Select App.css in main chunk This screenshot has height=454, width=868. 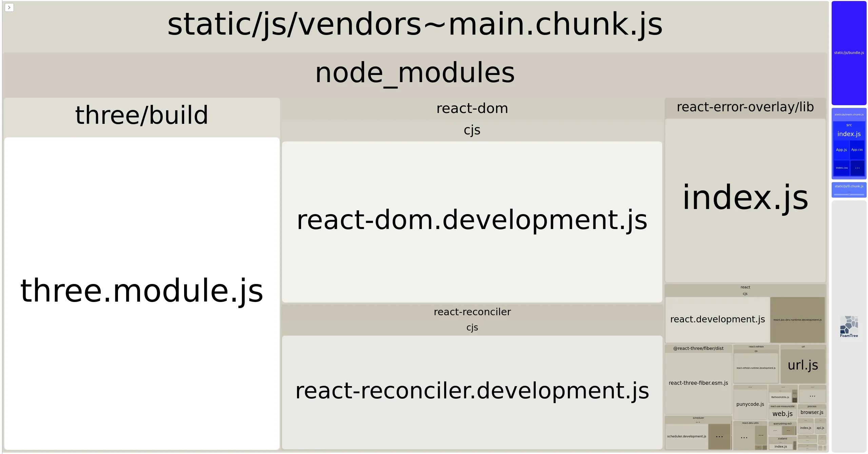857,150
